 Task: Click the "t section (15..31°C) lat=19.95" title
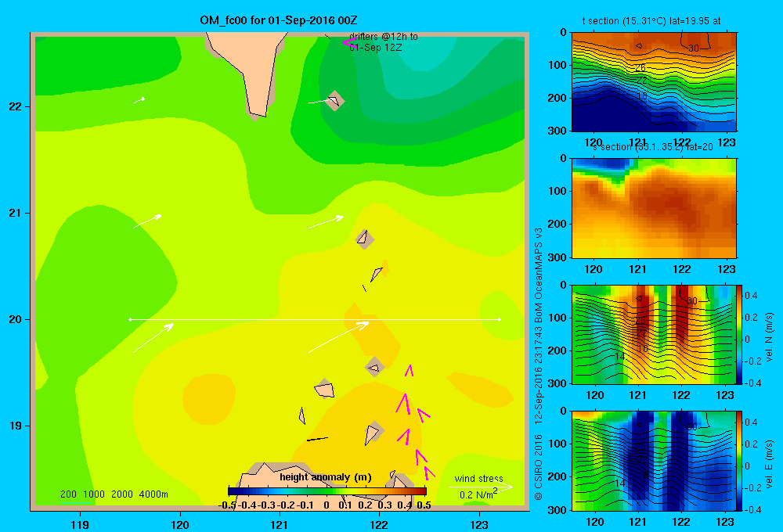point(651,21)
